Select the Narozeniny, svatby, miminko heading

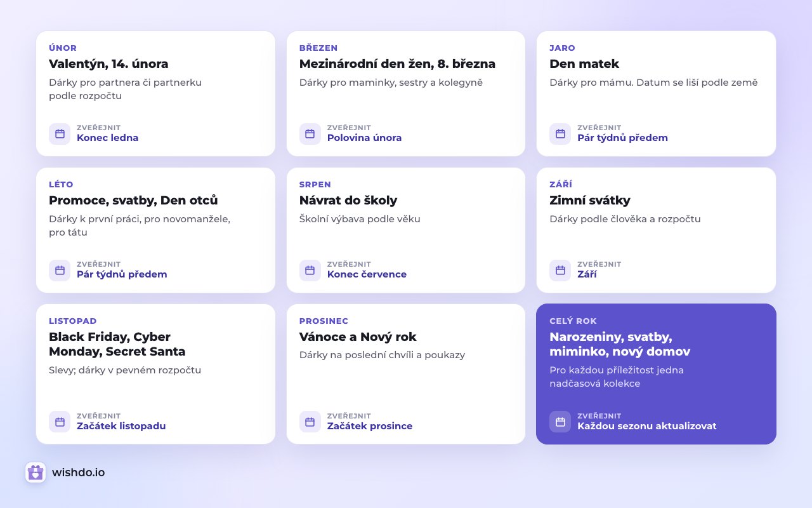pos(620,344)
